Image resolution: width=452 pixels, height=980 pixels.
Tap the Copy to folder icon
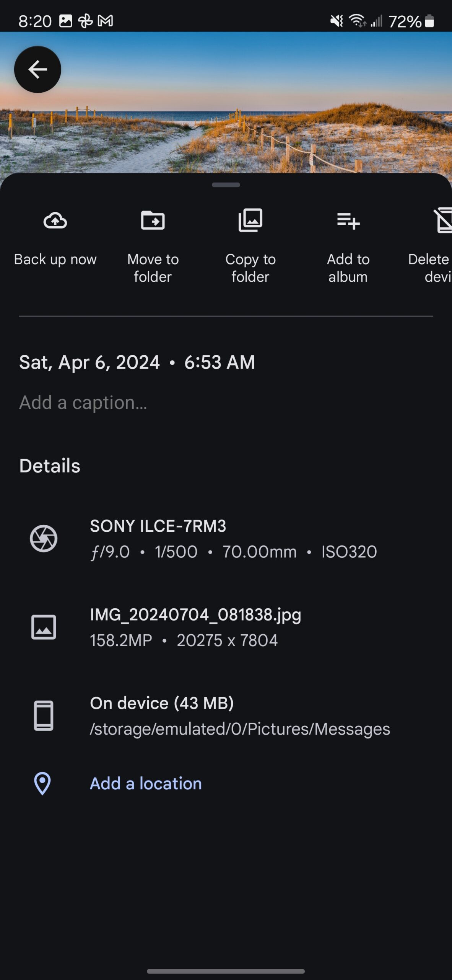tap(250, 220)
